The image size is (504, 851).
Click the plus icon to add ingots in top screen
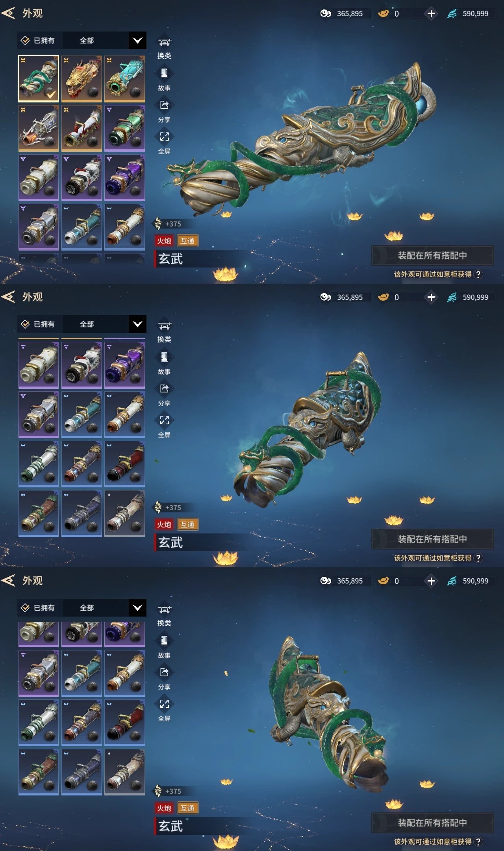pyautogui.click(x=431, y=13)
